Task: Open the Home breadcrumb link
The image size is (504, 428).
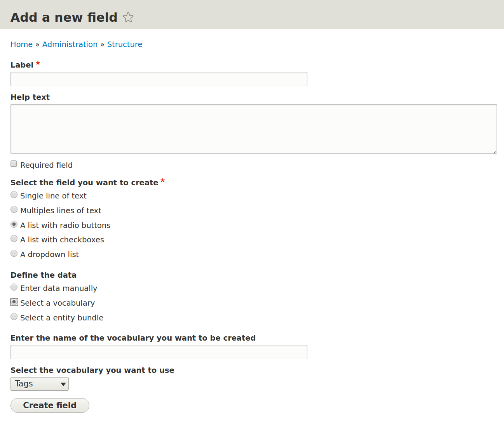Action: (x=21, y=44)
